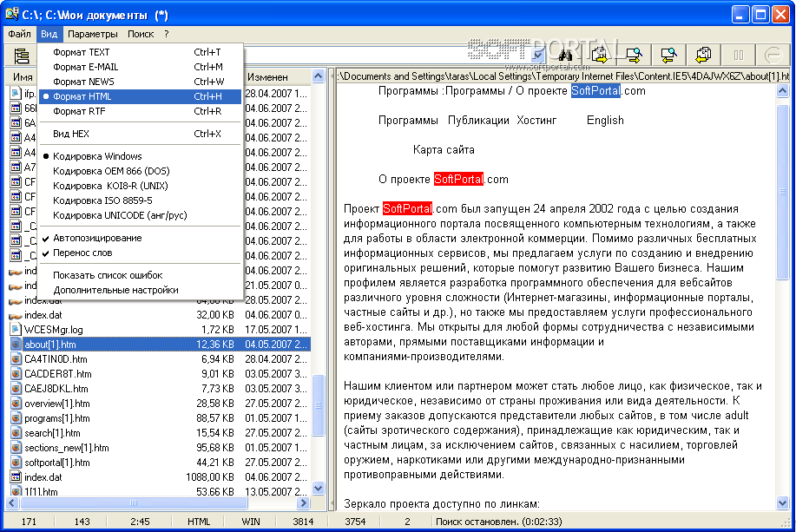
Task: Open Показать список ошибок
Action: pyautogui.click(x=140, y=275)
